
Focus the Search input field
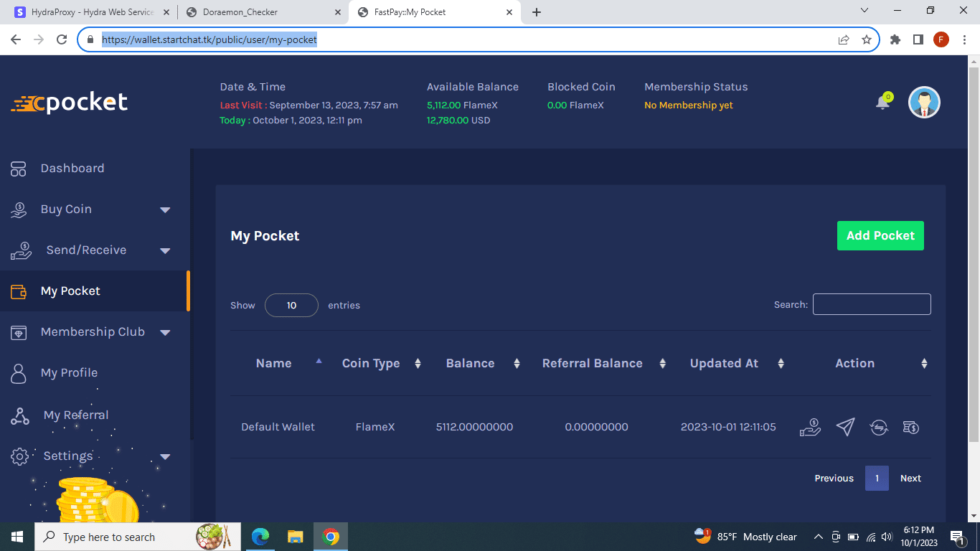[872, 304]
